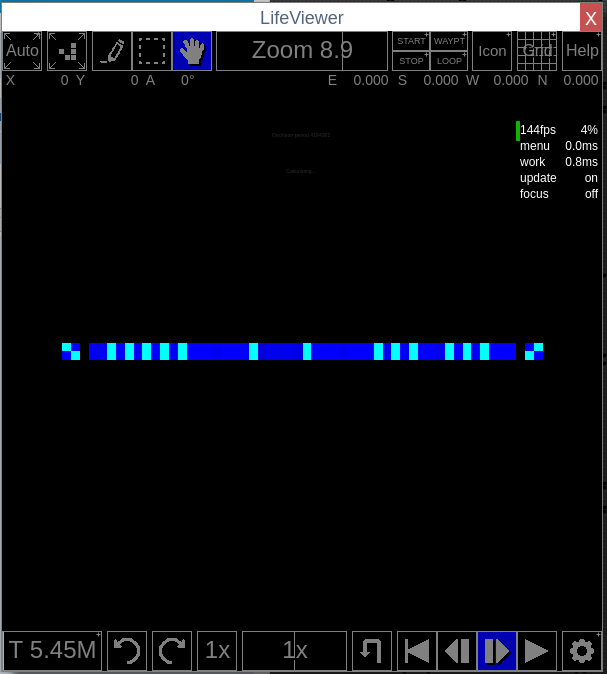Screen dimensions: 607x674
Task: Select the dashed rectangle selection tool
Action: tap(152, 51)
